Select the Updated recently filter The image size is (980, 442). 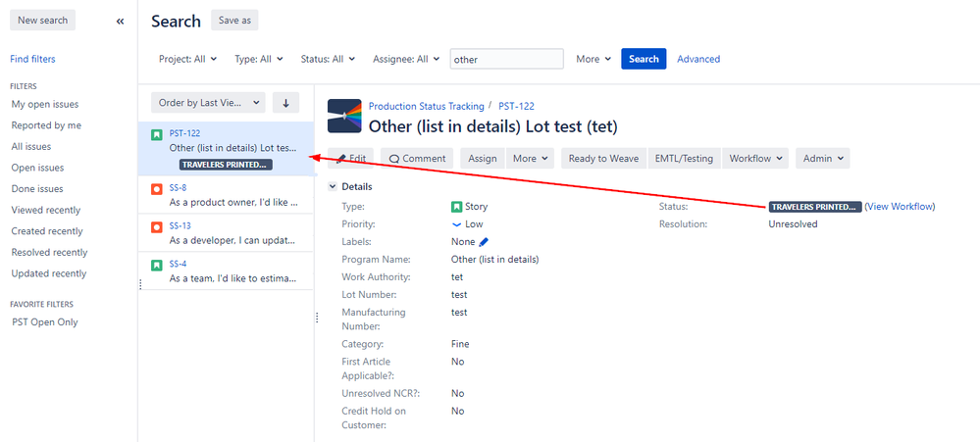[49, 273]
